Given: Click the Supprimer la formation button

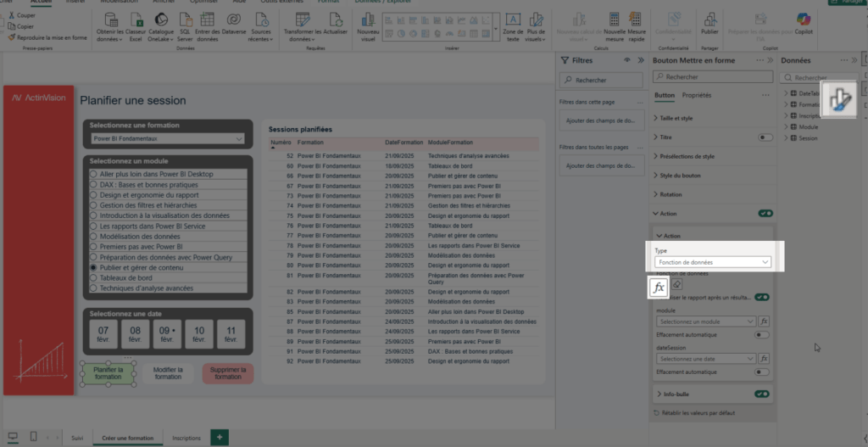Looking at the screenshot, I should click(228, 373).
